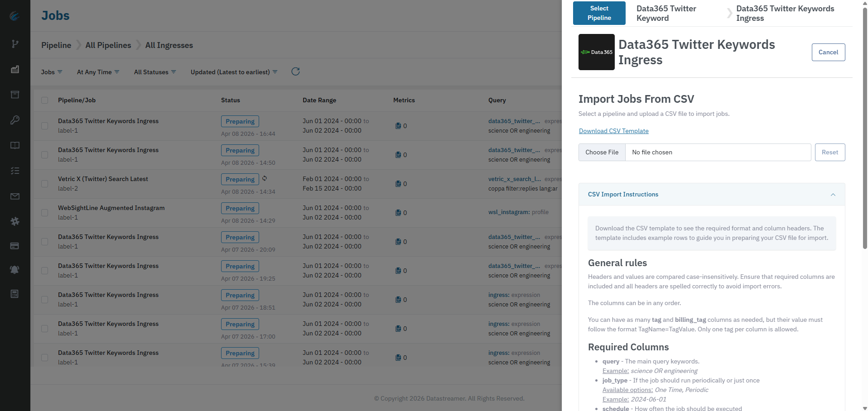Click the Status column header
868x411 pixels.
pyautogui.click(x=231, y=100)
